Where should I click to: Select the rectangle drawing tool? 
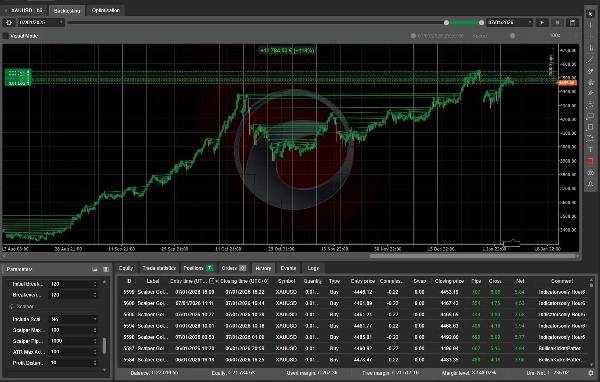(x=590, y=127)
